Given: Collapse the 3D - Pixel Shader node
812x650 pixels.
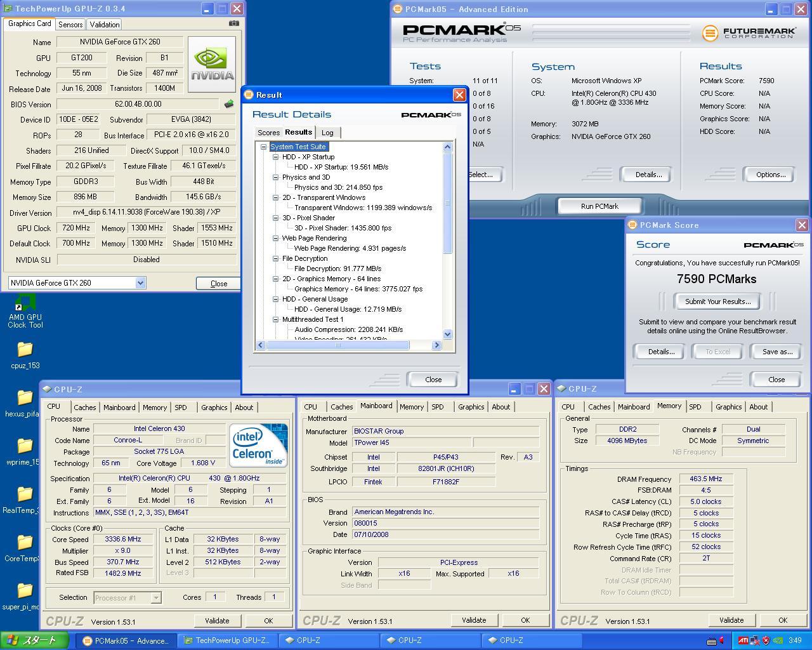Looking at the screenshot, I should pyautogui.click(x=275, y=218).
